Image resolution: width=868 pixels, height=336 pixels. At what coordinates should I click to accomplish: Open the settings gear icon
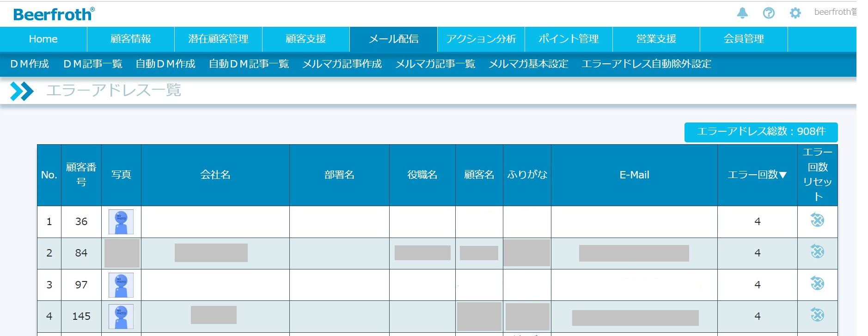pos(795,13)
